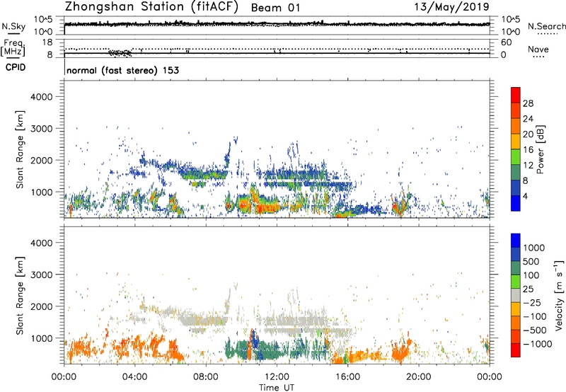Click the '−1000' label on the velocity colorbar
Viewport: 566px width, 392px height.
pyautogui.click(x=537, y=345)
